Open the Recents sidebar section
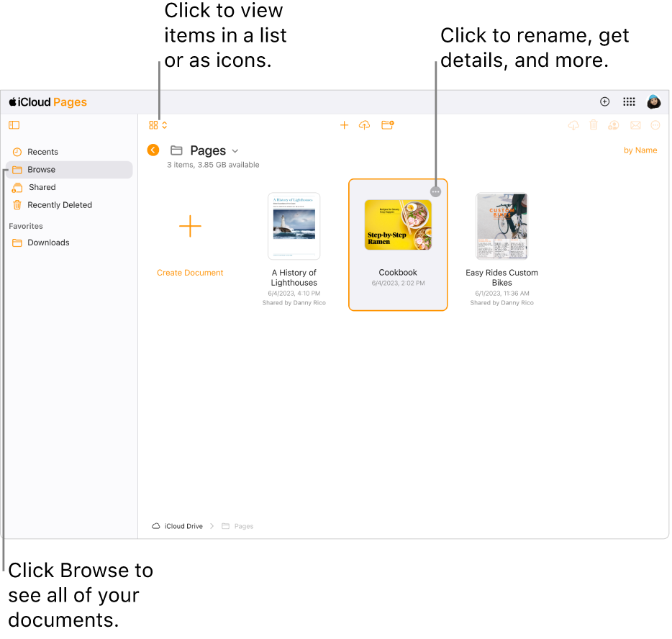 tap(42, 152)
